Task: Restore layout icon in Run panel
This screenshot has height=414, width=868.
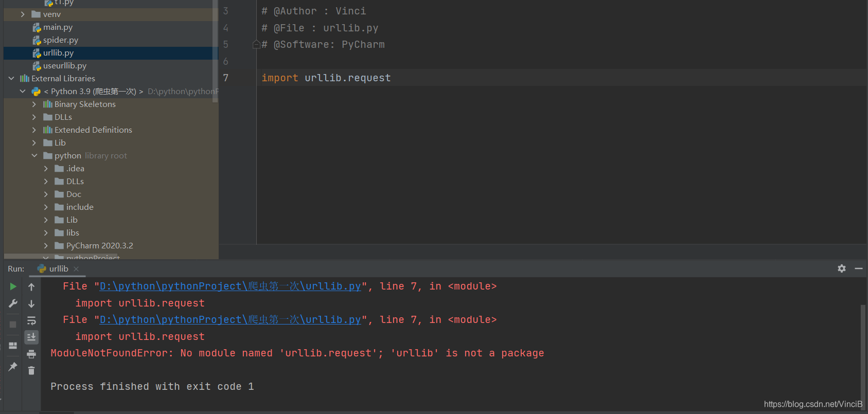Action: coord(13,346)
